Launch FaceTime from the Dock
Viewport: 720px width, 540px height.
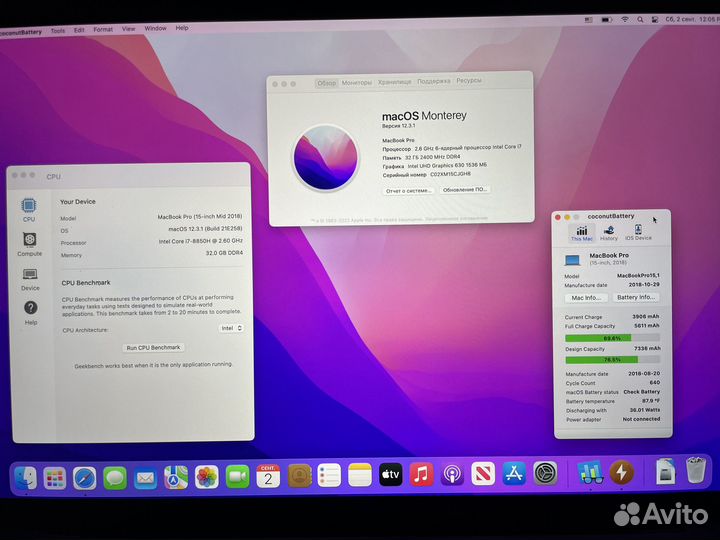(x=237, y=477)
